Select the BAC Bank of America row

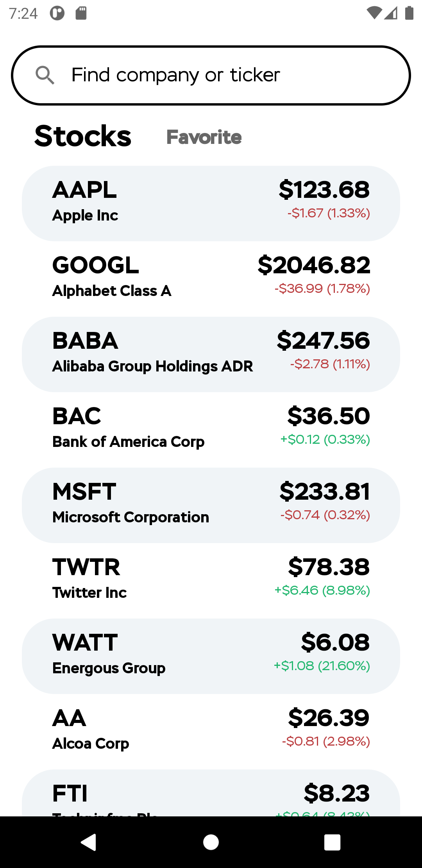(x=211, y=430)
